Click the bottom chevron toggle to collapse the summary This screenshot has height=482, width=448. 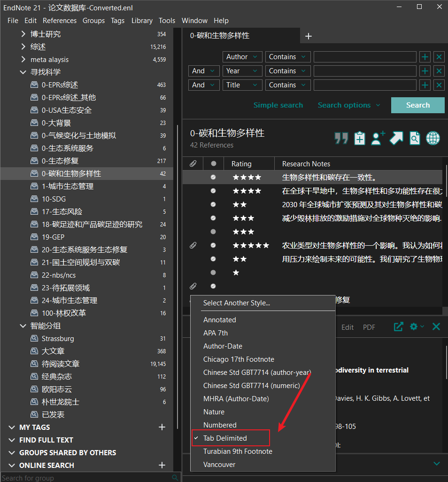click(x=436, y=463)
